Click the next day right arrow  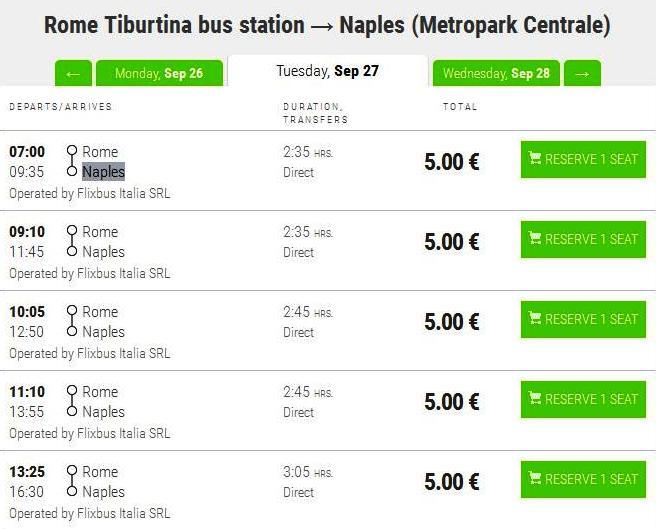582,74
